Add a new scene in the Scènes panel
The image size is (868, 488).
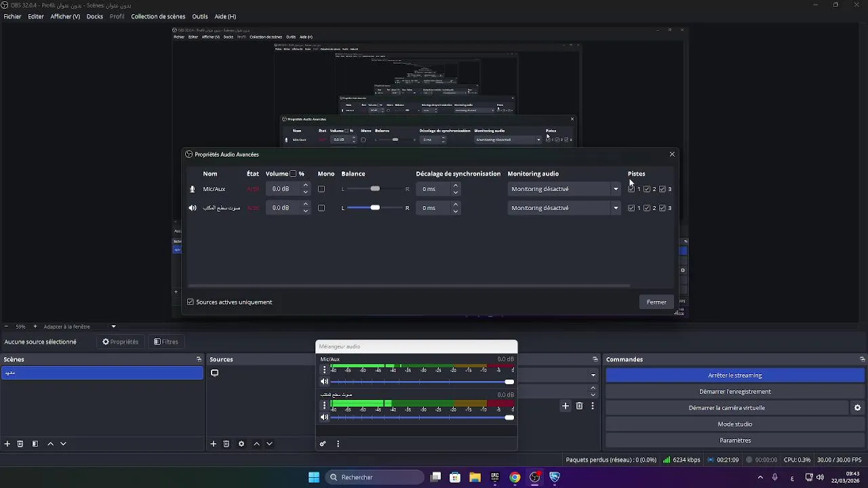(x=7, y=444)
